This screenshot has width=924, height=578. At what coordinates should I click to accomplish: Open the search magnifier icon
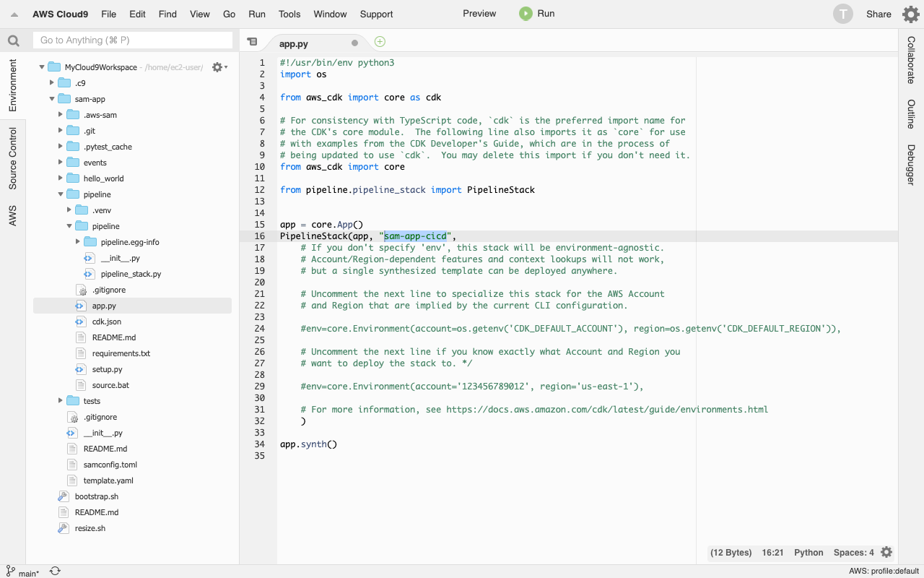(13, 40)
